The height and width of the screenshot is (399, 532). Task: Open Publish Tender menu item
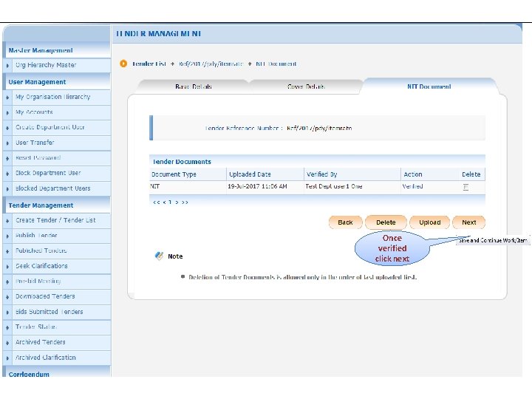[36, 236]
